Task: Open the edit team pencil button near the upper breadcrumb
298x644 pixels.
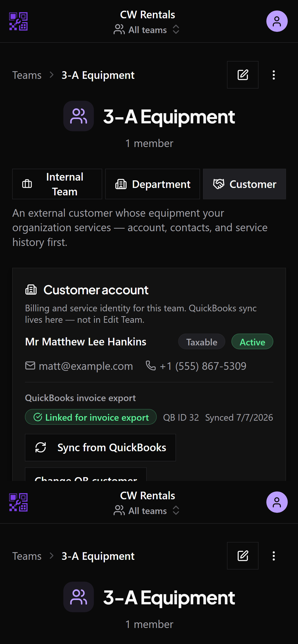Action: [243, 75]
